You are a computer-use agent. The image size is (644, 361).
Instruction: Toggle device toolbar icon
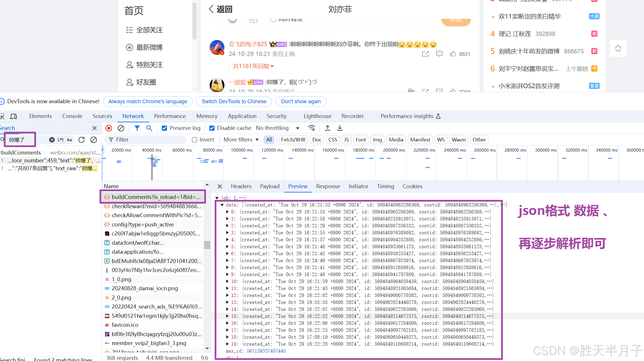(x=13, y=116)
